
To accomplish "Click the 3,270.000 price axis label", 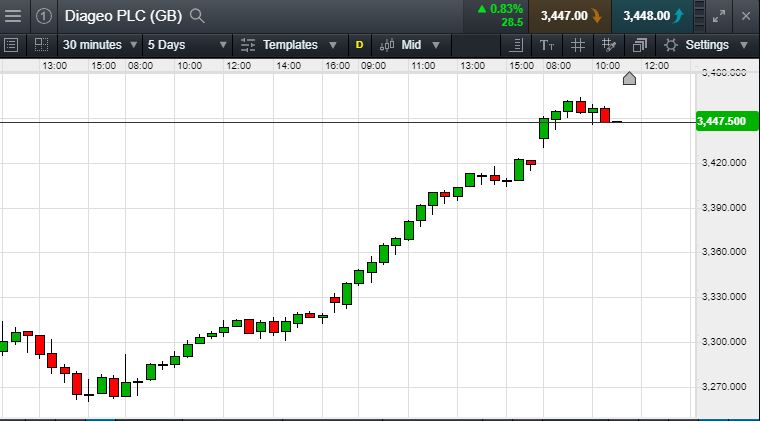I will (724, 387).
